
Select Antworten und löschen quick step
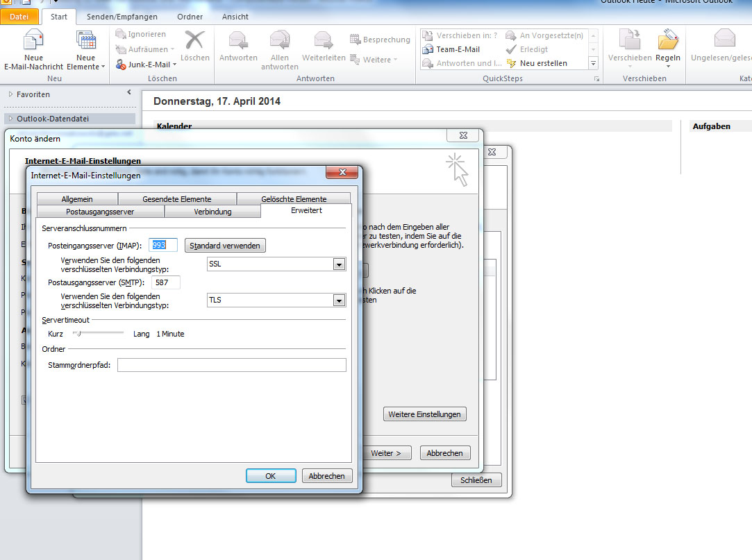[x=462, y=63]
